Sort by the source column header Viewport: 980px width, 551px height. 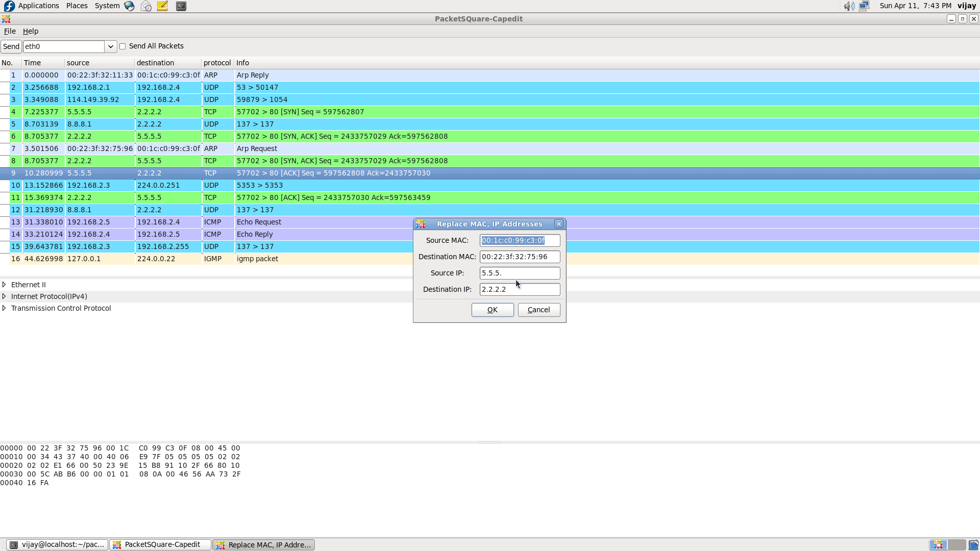click(x=100, y=63)
